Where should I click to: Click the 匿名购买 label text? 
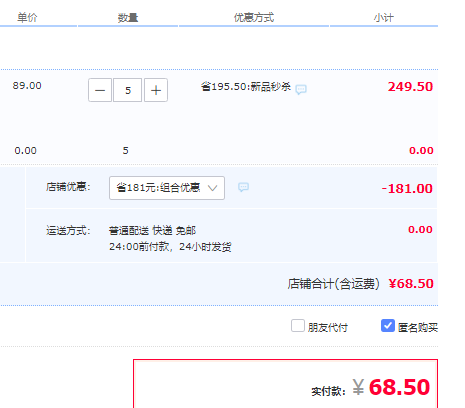coord(418,328)
